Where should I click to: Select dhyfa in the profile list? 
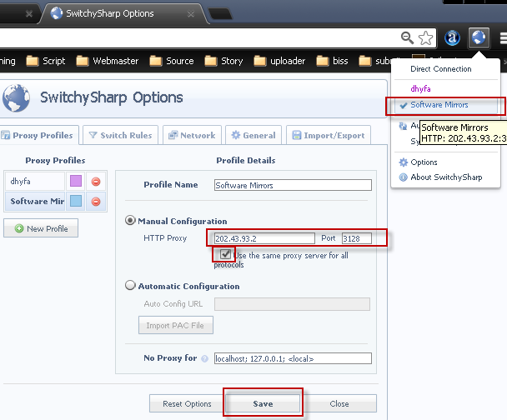coord(35,181)
